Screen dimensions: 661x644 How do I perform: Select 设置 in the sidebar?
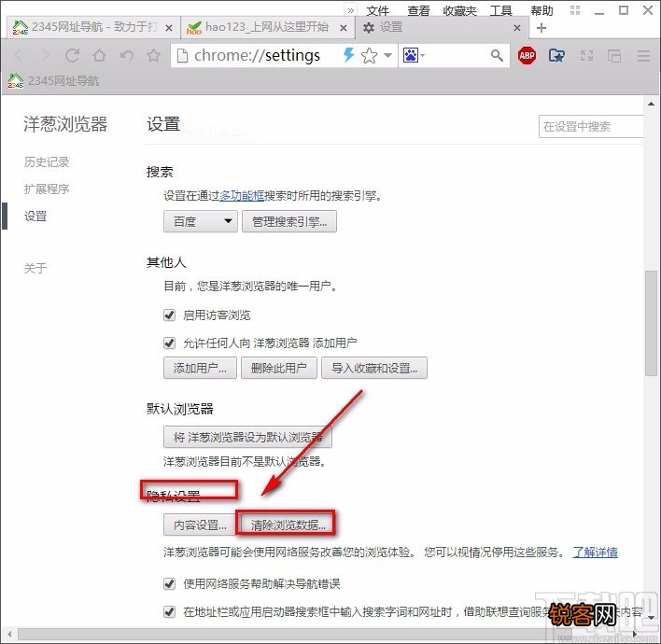pyautogui.click(x=35, y=217)
